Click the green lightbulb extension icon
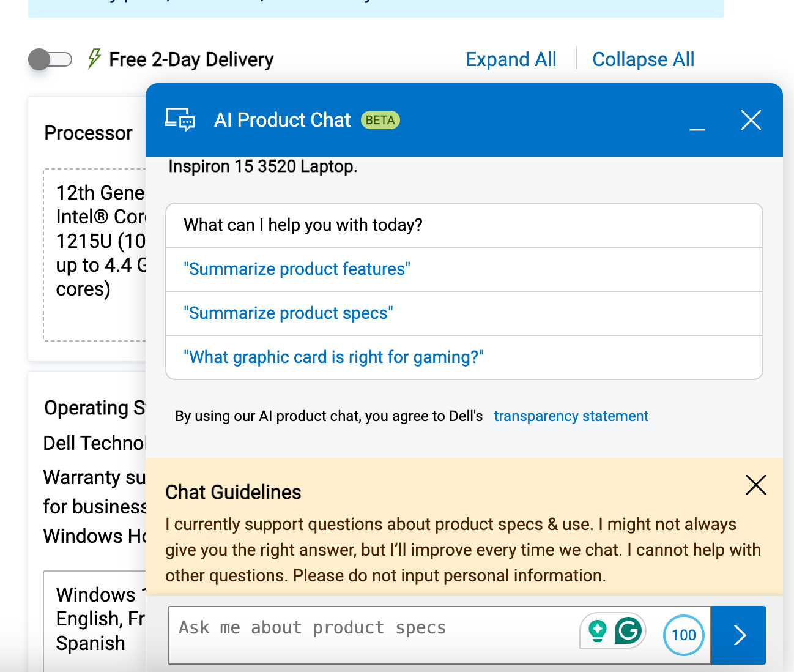The image size is (794, 672). coord(597,630)
